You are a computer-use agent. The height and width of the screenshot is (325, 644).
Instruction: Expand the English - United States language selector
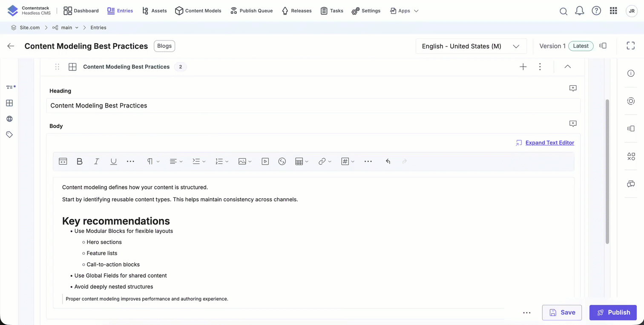pyautogui.click(x=471, y=46)
